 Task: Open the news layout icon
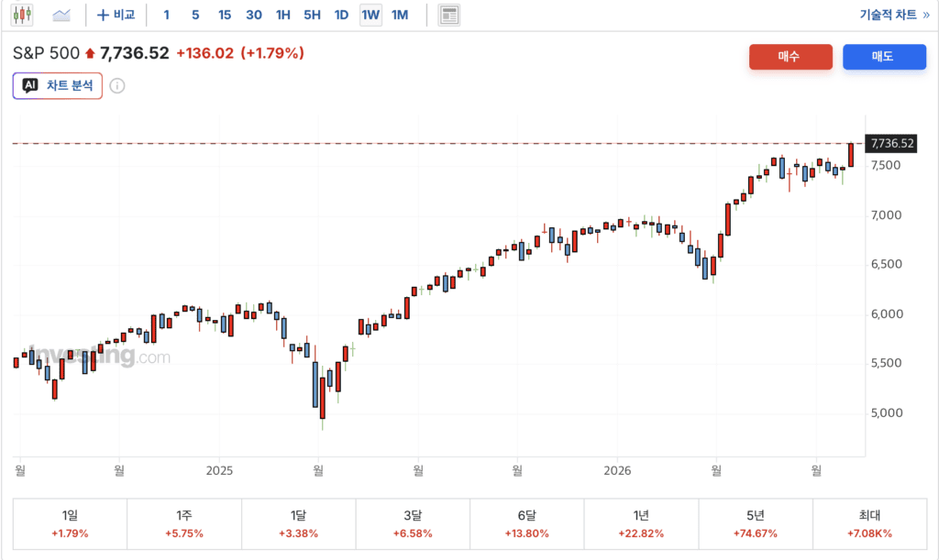tap(448, 15)
